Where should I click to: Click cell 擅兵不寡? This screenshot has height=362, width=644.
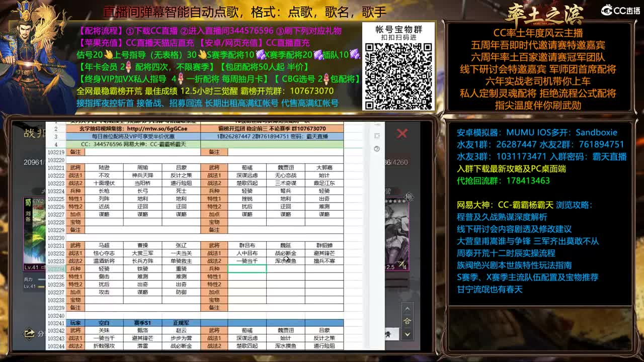(324, 261)
